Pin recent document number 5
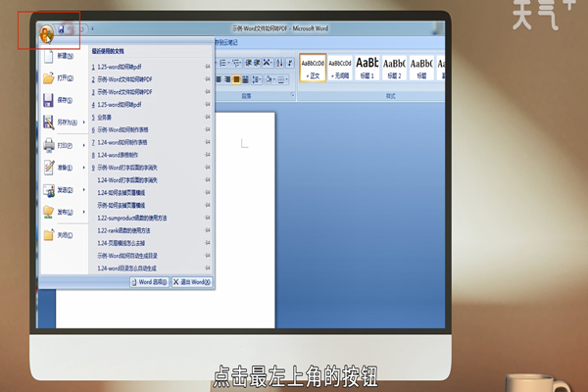 point(208,117)
